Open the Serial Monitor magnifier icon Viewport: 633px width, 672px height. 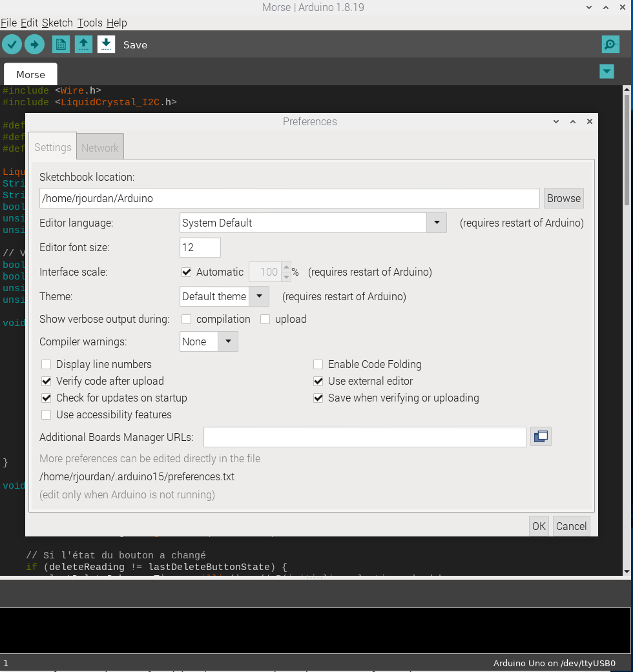click(610, 44)
